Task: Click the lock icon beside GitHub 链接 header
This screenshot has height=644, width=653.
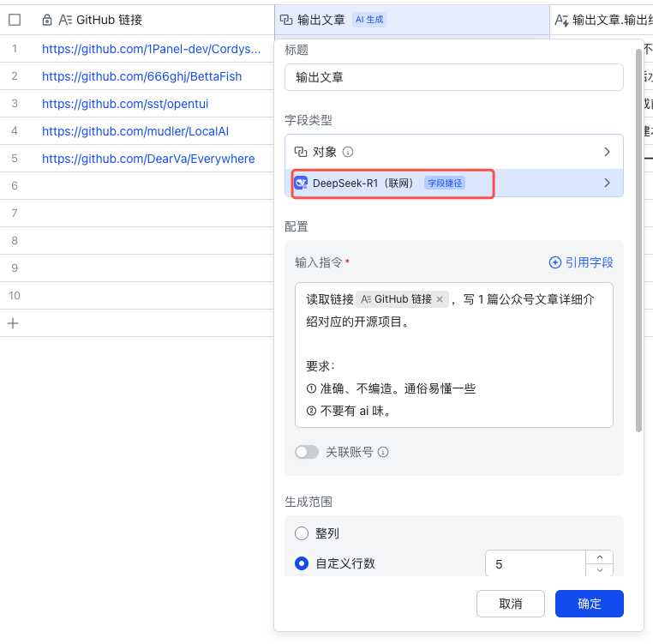Action: [x=47, y=20]
